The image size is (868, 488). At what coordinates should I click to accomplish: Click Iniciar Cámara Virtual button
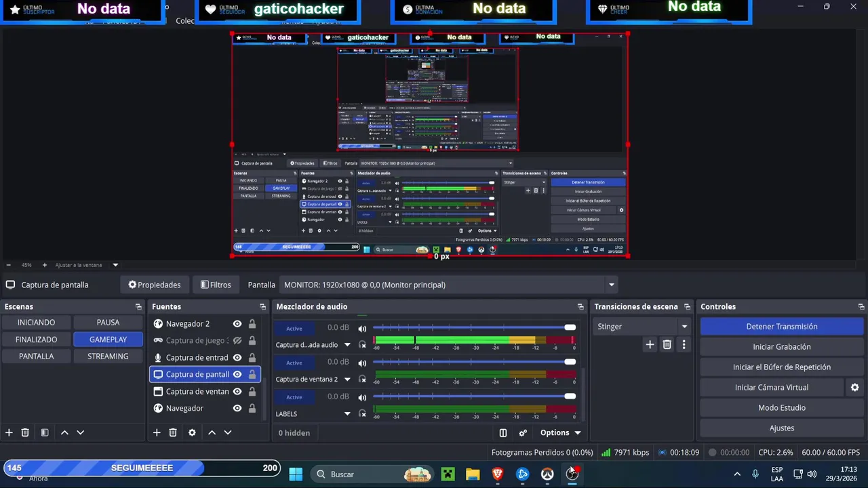tap(772, 388)
